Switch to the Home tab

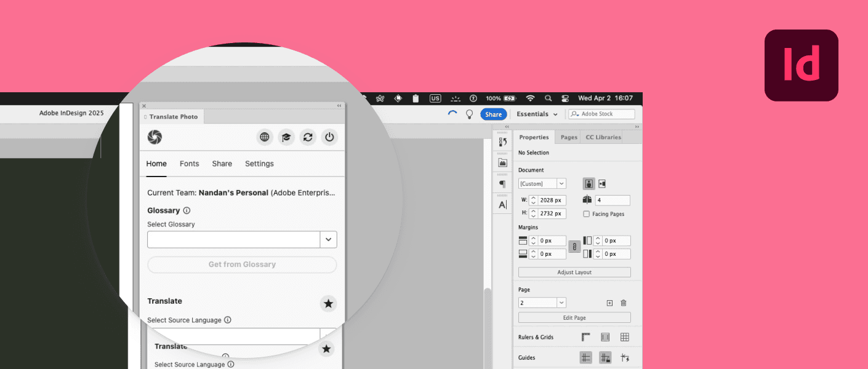(x=156, y=164)
